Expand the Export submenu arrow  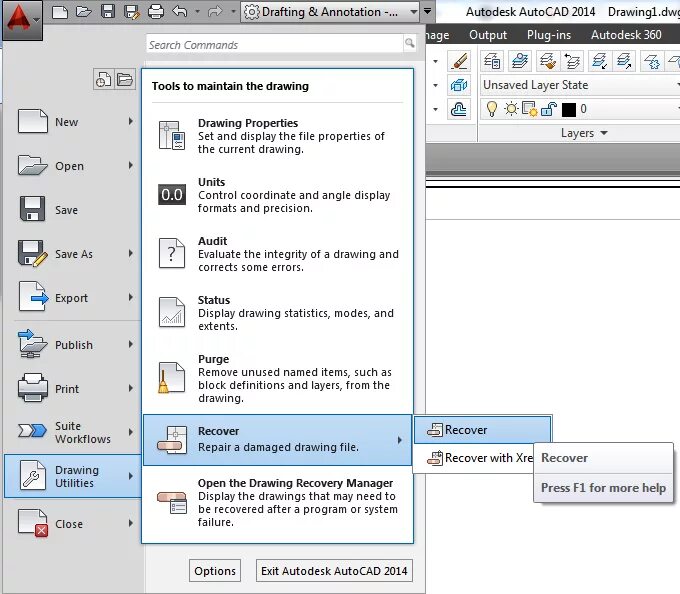click(x=131, y=297)
